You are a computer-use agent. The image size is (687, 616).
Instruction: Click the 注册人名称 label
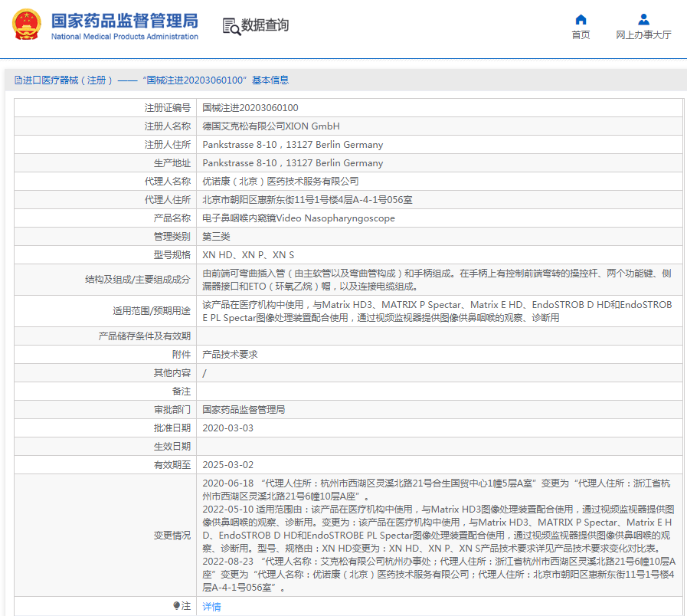click(168, 126)
